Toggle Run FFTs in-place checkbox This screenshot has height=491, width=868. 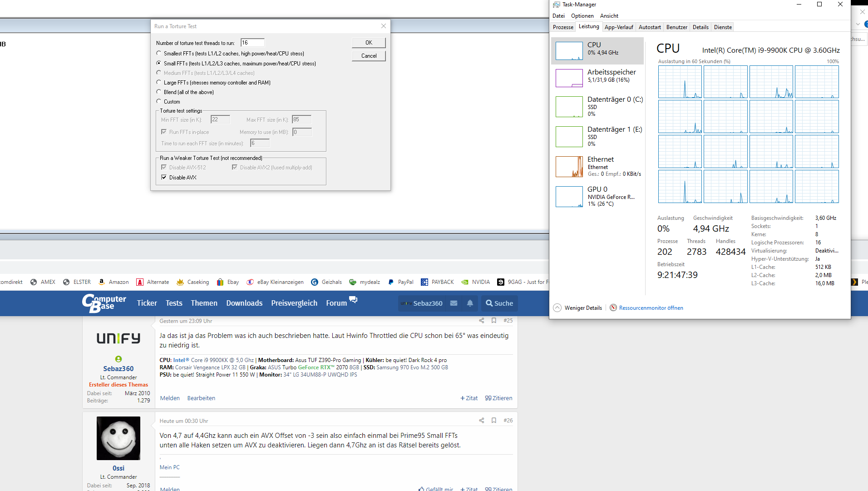(164, 132)
